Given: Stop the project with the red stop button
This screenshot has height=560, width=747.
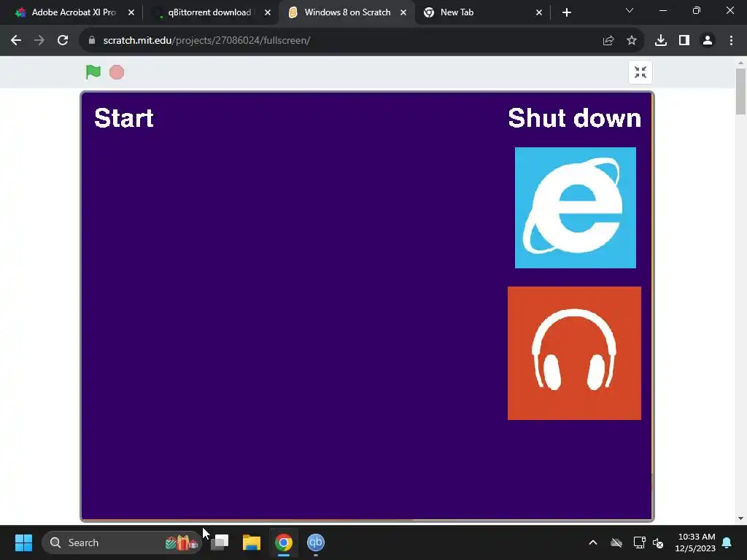Looking at the screenshot, I should (117, 72).
